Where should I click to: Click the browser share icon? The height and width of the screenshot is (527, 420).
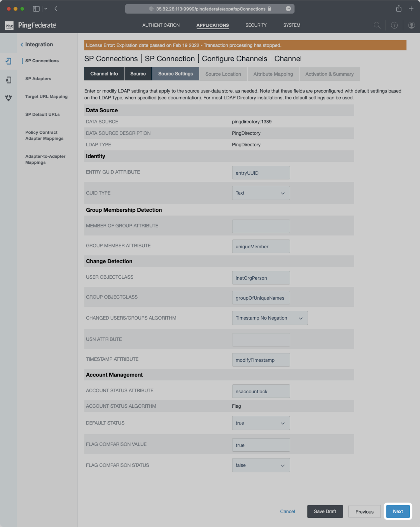(x=399, y=9)
